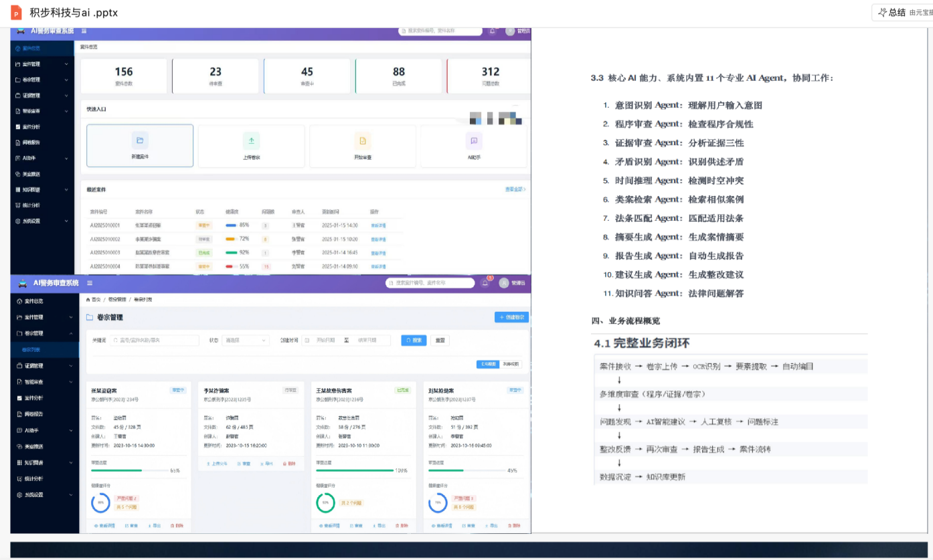Open the 状态 请选择 dropdown
The image size is (933, 560).
(246, 340)
